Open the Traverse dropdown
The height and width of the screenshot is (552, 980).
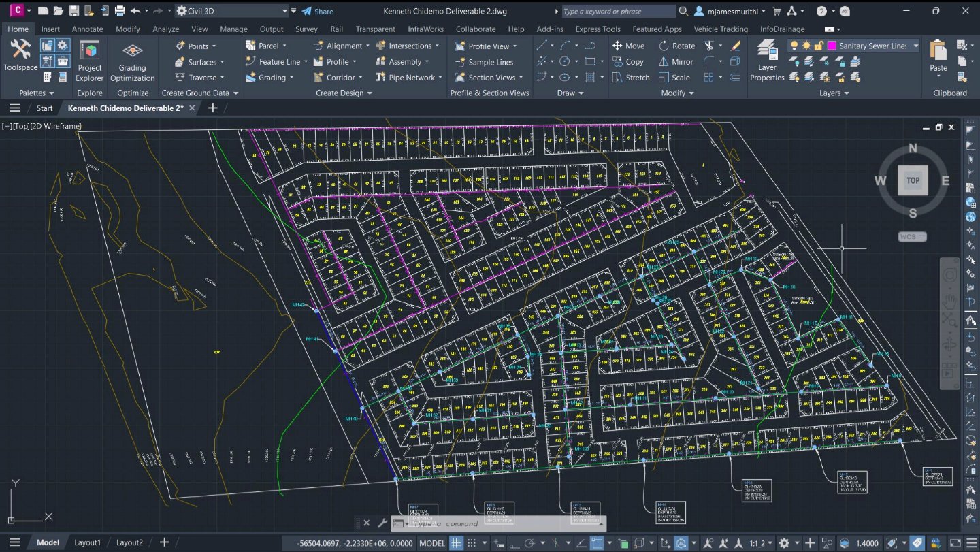tap(199, 77)
